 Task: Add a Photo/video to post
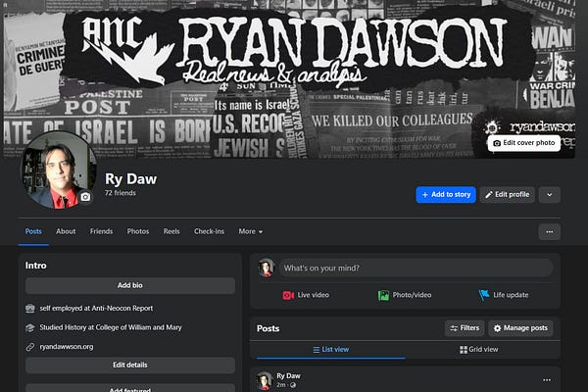pos(405,295)
